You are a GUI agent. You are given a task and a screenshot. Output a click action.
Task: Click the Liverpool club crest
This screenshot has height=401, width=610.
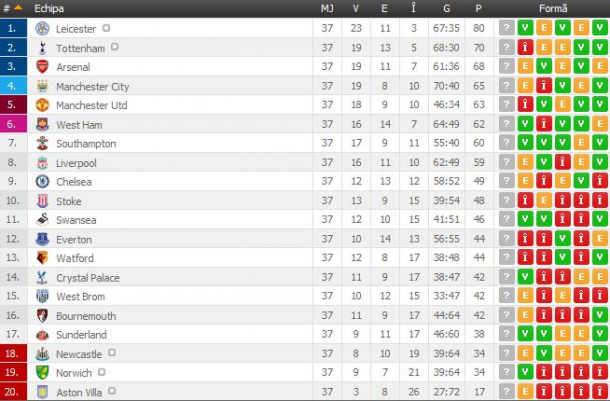coord(43,163)
